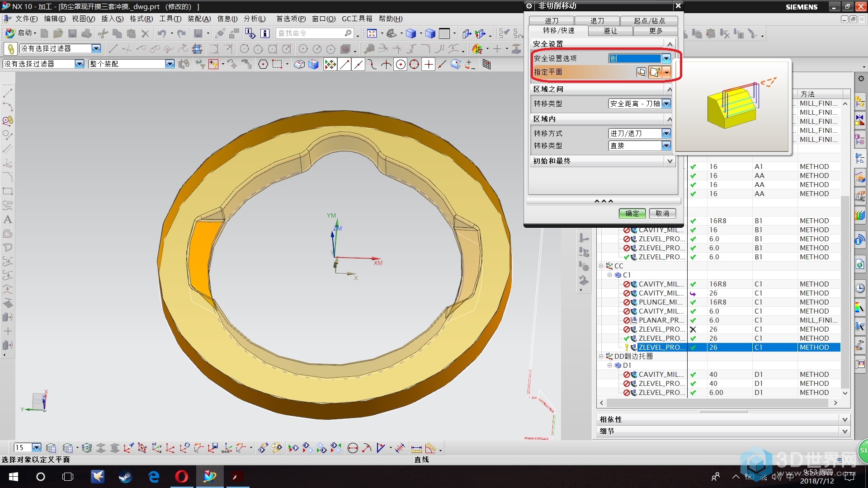Click the 查找命令 search field
This screenshot has width=868, height=488.
pos(315,33)
